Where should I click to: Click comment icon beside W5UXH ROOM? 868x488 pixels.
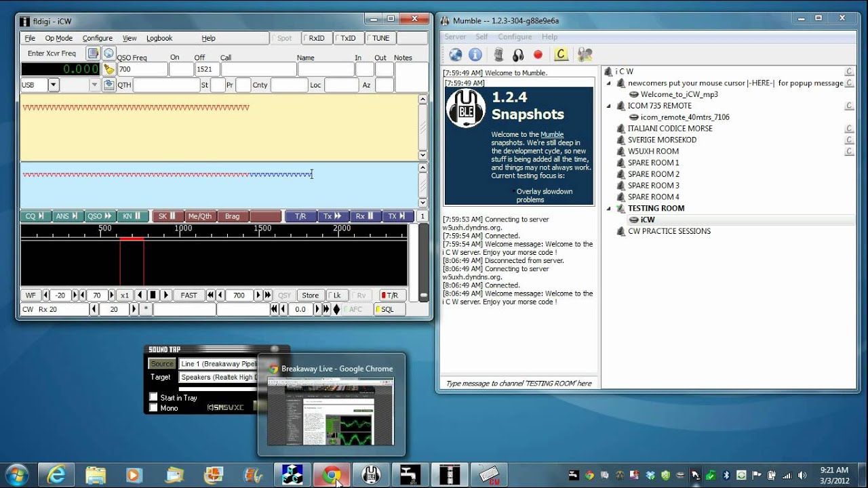pyautogui.click(x=849, y=151)
